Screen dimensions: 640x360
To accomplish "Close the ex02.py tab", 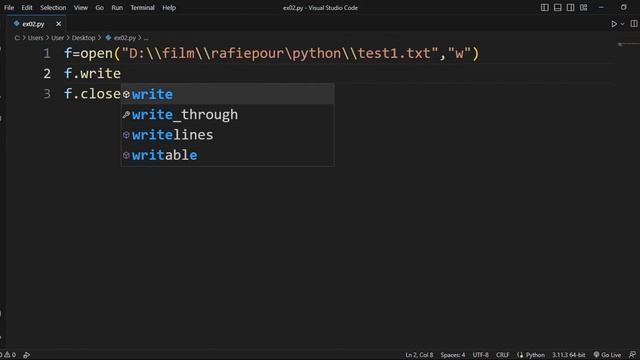I will click(58, 24).
